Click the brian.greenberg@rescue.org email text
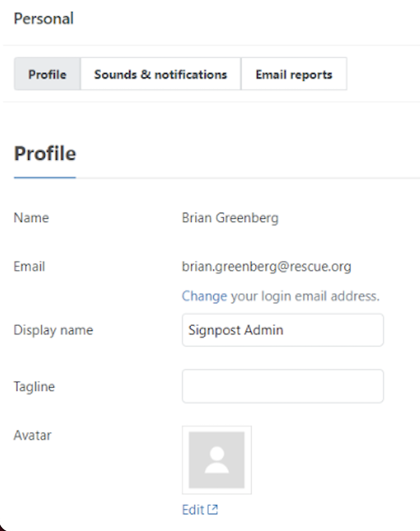Viewport: 420px width, 531px height. [266, 266]
